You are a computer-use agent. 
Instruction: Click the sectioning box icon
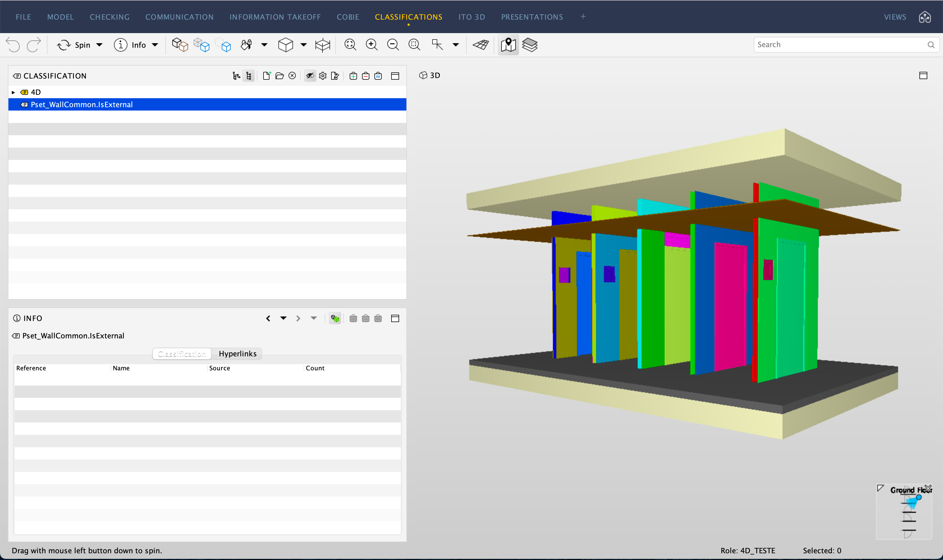322,45
